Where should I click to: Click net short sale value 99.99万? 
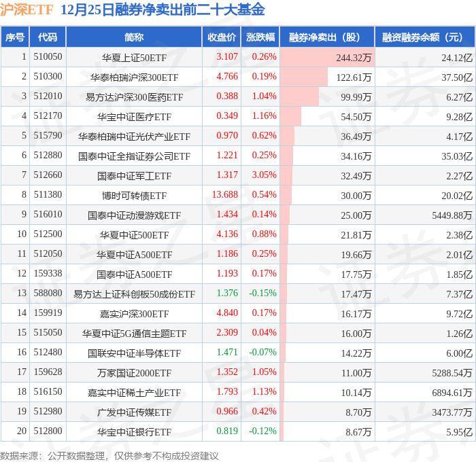pos(356,97)
